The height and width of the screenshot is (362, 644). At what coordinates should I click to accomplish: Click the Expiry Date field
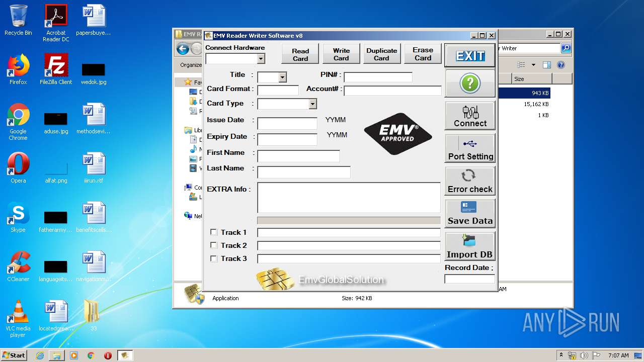click(x=287, y=140)
